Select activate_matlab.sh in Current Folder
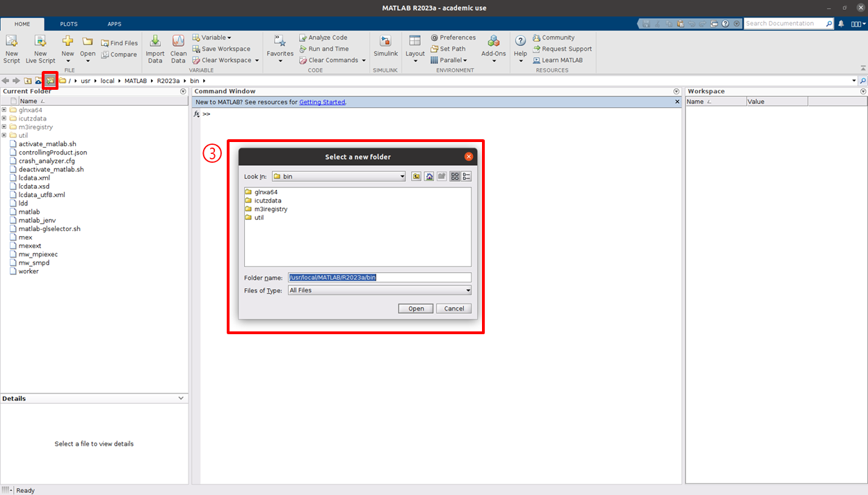This screenshot has height=495, width=868. point(47,144)
